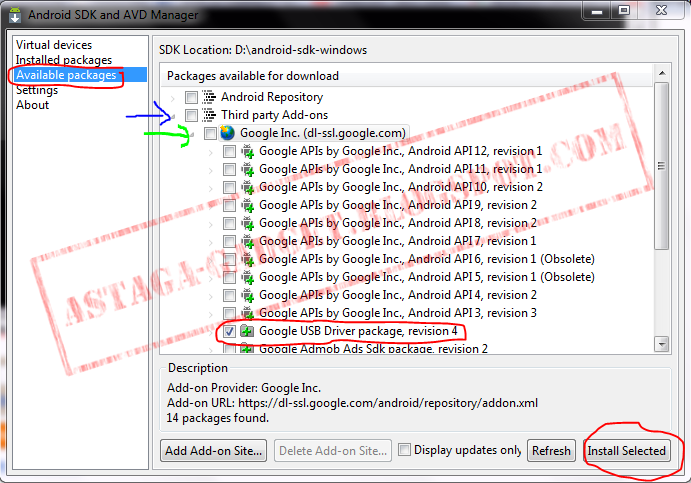Click Add Add-on Site button

pos(213,451)
